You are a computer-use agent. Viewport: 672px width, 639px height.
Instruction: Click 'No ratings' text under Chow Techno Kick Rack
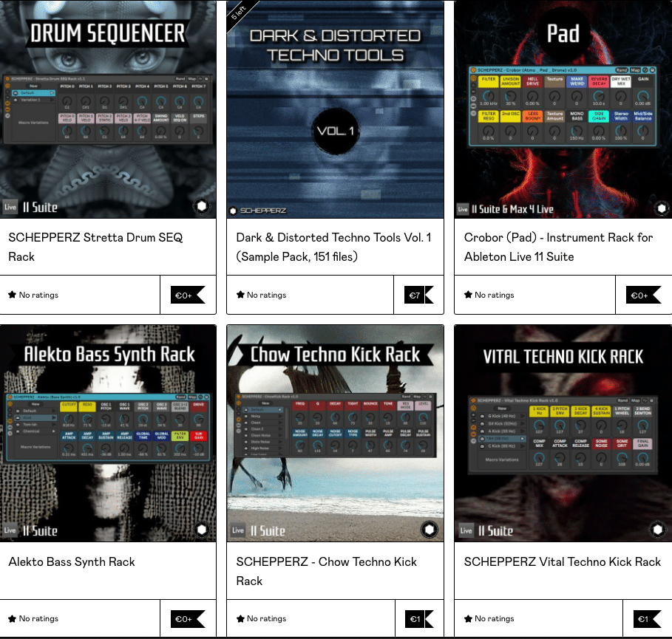coord(267,618)
